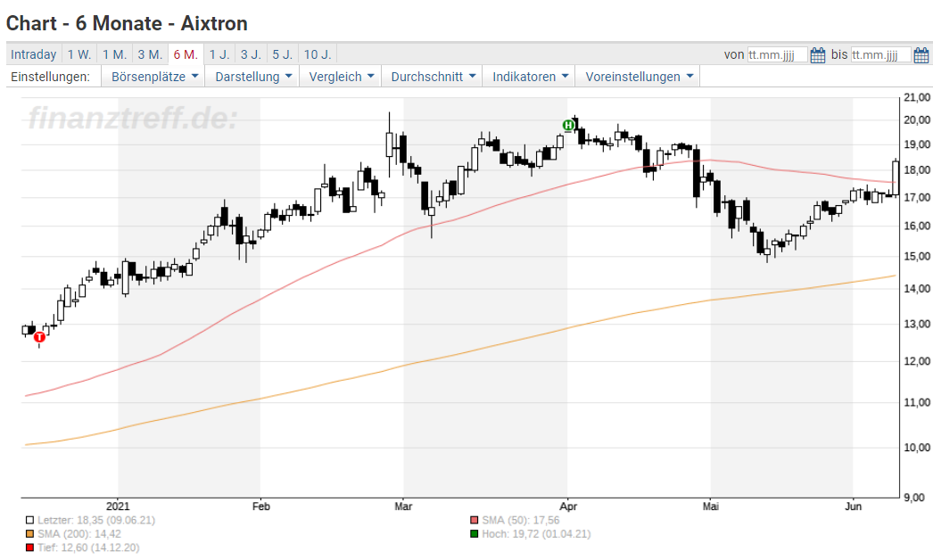The height and width of the screenshot is (560, 933).
Task: Click the '14,00' price axis label
Action: click(x=917, y=289)
